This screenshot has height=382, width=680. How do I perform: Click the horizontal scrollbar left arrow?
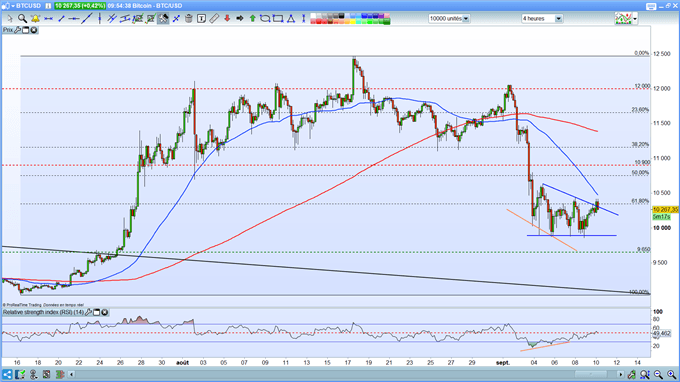[x=72, y=374]
